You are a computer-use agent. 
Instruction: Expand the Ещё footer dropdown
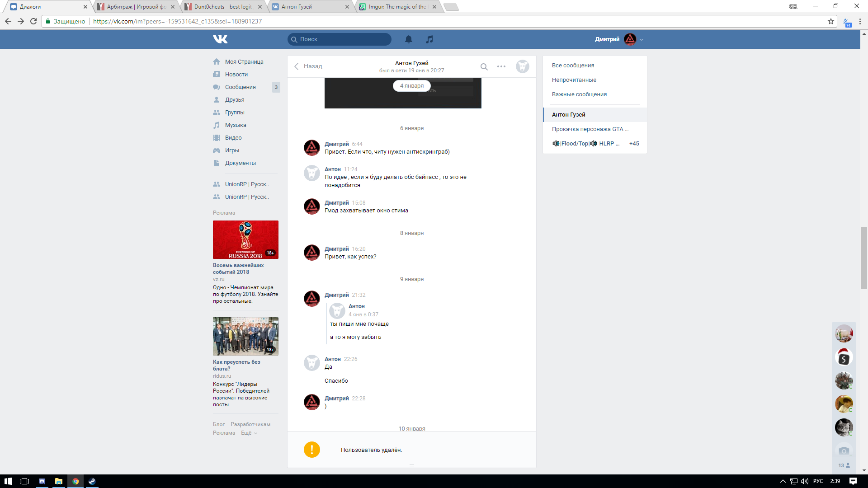click(x=249, y=433)
